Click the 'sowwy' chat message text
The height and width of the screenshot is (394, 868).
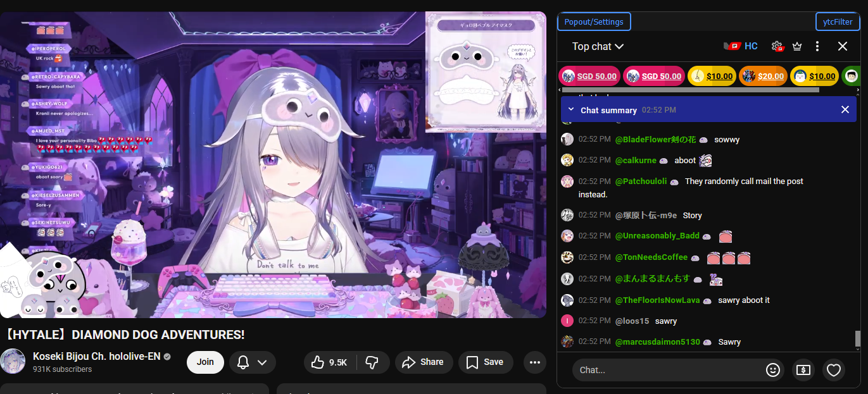pyautogui.click(x=727, y=139)
